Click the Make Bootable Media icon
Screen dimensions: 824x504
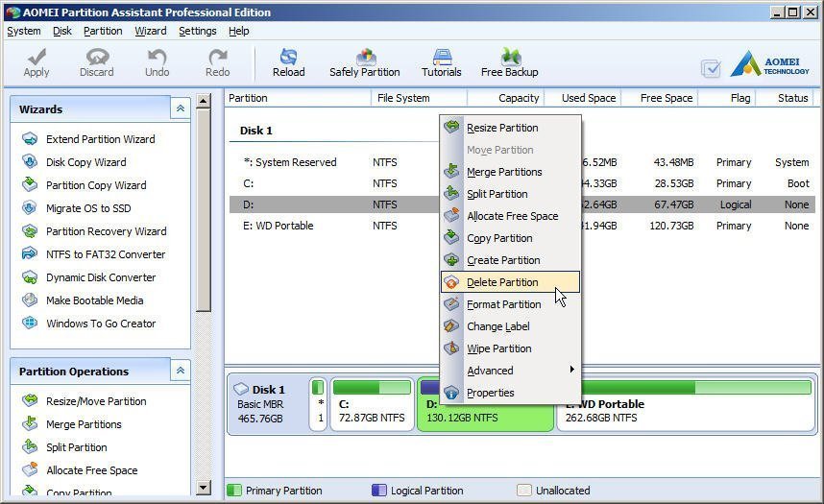tap(30, 300)
